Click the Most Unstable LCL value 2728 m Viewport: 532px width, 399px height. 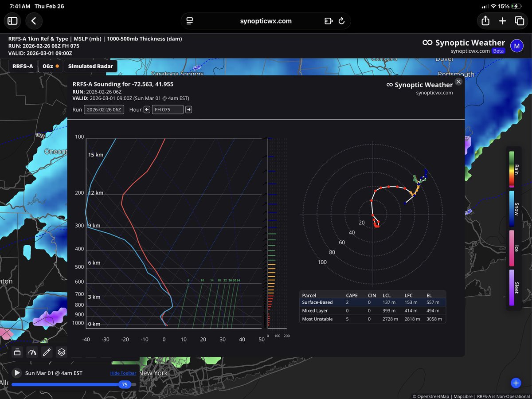[390, 319]
